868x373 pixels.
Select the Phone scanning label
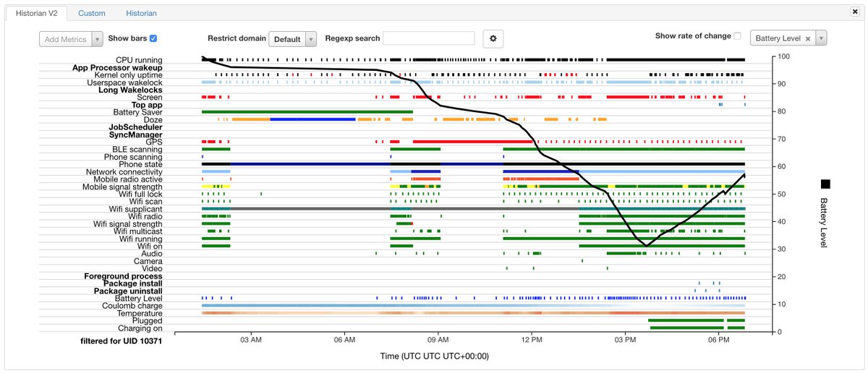click(x=133, y=157)
